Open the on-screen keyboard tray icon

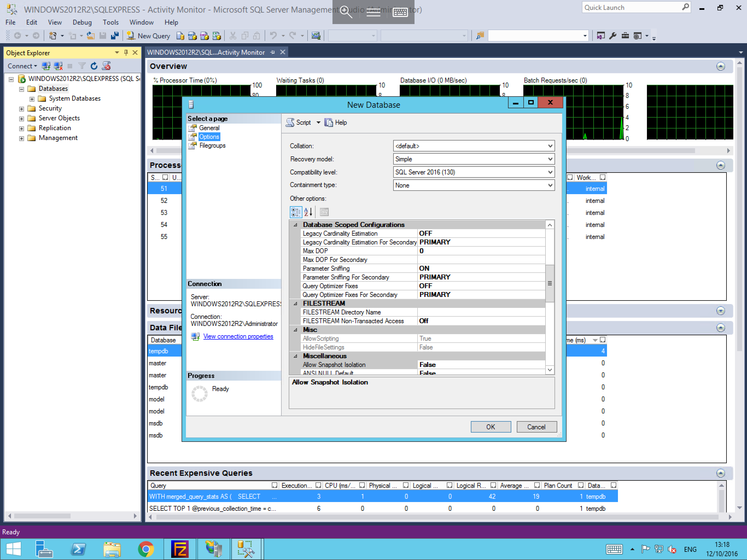pos(614,549)
